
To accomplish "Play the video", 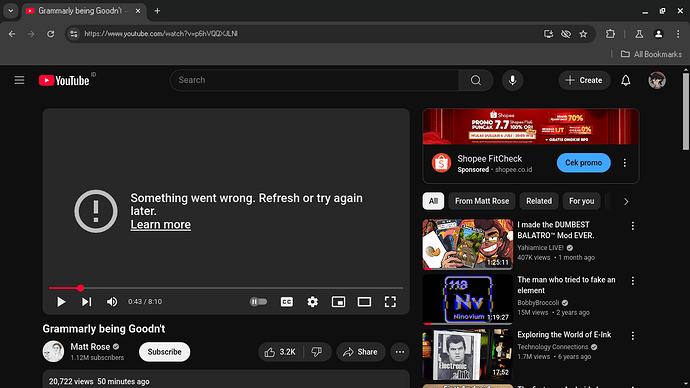I will [61, 302].
